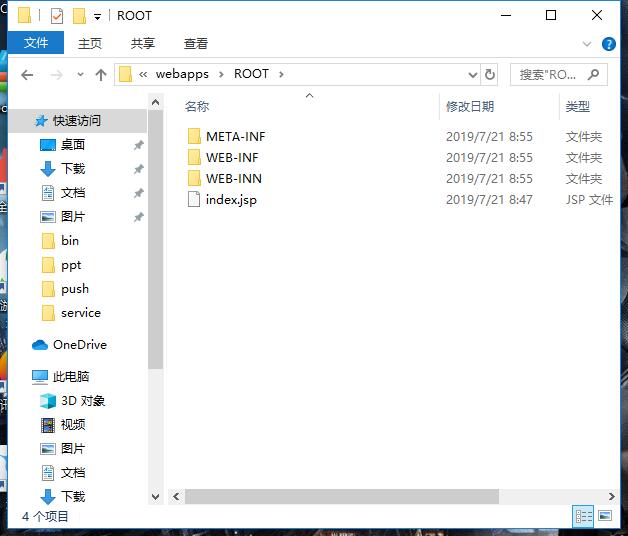Click the webapps breadcrumb segment
The image size is (628, 536).
[x=182, y=74]
